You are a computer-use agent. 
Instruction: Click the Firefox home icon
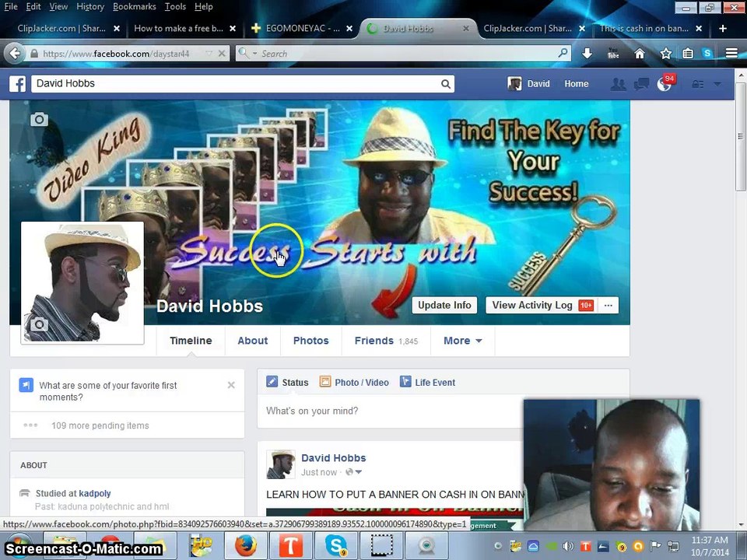tap(640, 54)
